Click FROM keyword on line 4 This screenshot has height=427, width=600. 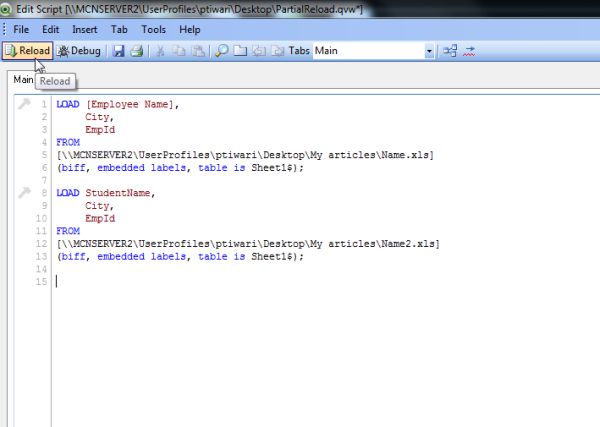pos(68,142)
